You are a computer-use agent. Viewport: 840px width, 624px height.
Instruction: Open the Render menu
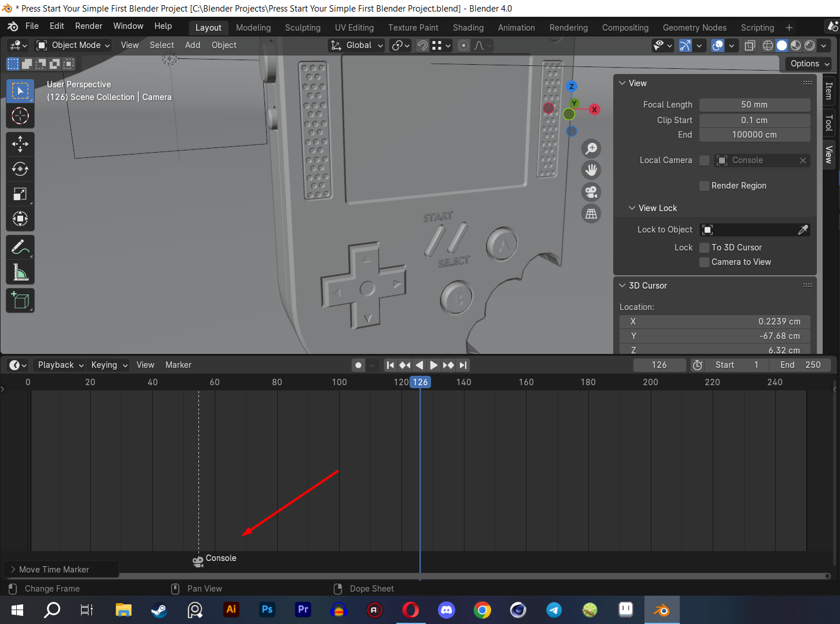(x=89, y=26)
